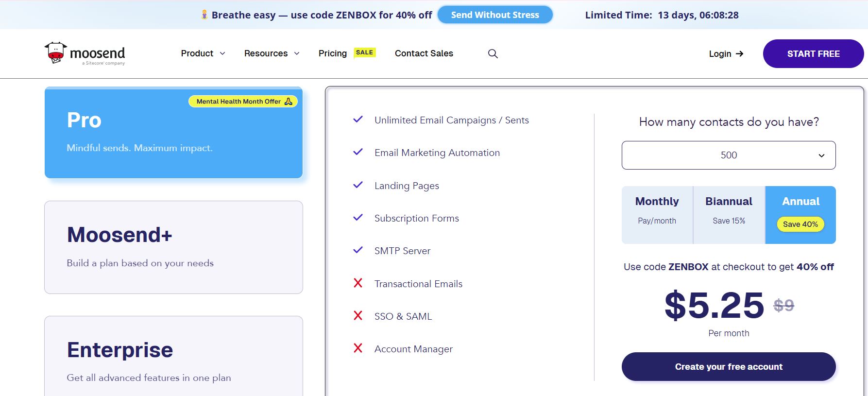Click the 'Use code ZENBOX at checkout' text
This screenshot has width=868, height=396.
pyautogui.click(x=729, y=267)
